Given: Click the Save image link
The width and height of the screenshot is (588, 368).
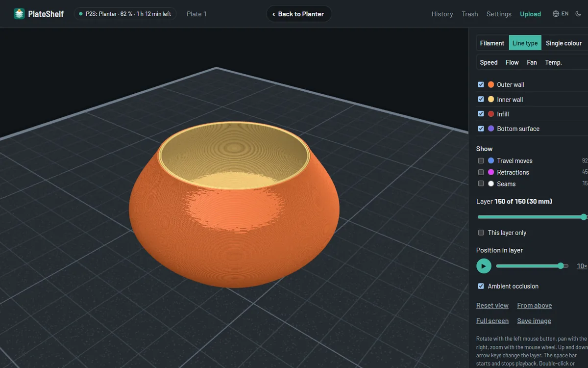Looking at the screenshot, I should tap(534, 321).
